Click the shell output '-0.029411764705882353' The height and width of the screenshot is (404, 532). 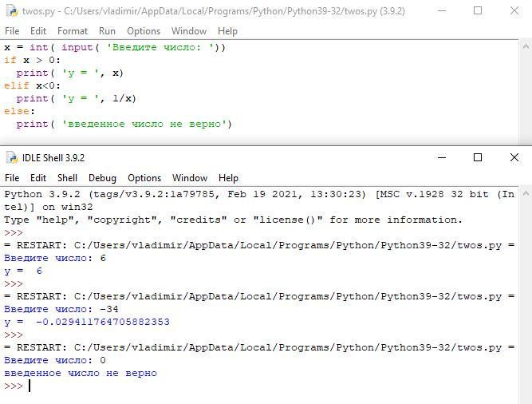[102, 322]
